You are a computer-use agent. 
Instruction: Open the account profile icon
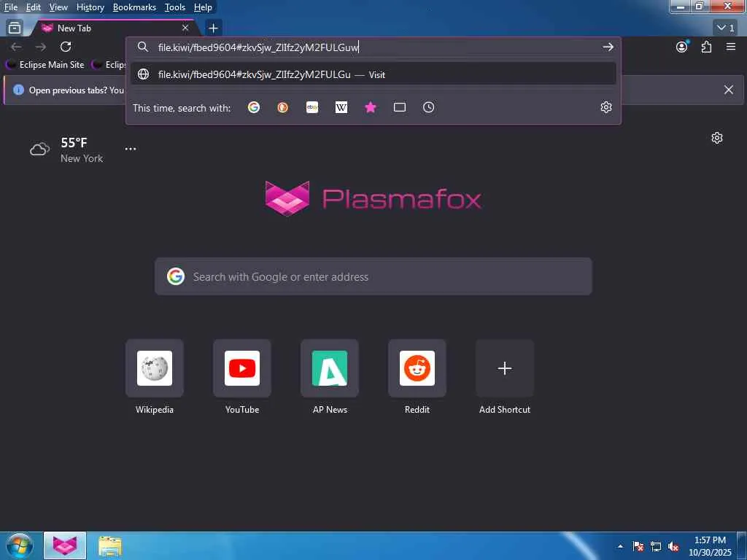click(x=682, y=47)
